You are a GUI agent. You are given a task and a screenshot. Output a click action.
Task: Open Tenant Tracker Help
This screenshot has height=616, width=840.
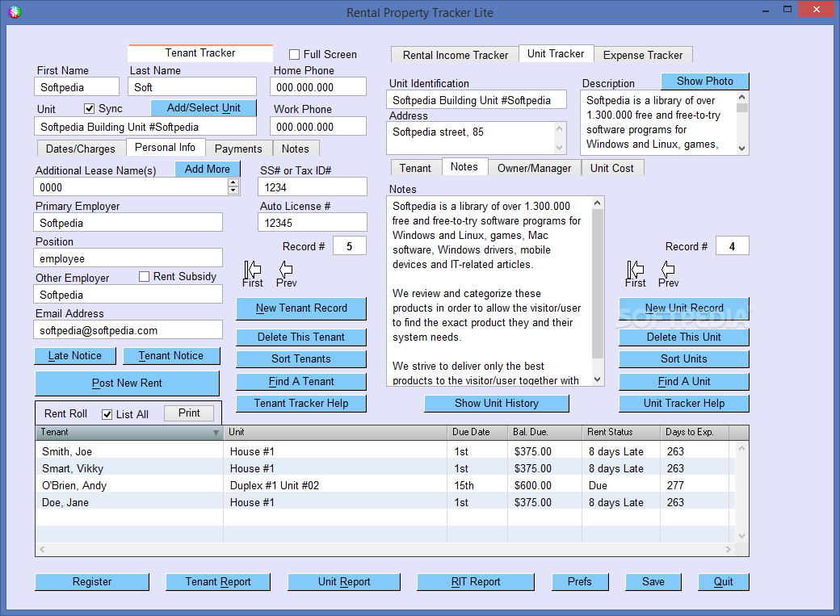pos(301,404)
